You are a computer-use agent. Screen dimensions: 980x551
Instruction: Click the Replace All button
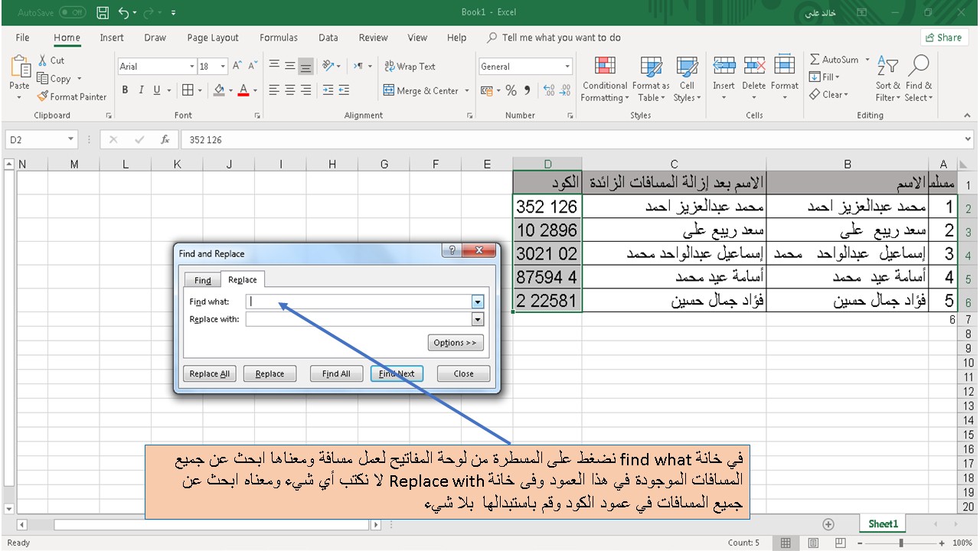point(209,373)
